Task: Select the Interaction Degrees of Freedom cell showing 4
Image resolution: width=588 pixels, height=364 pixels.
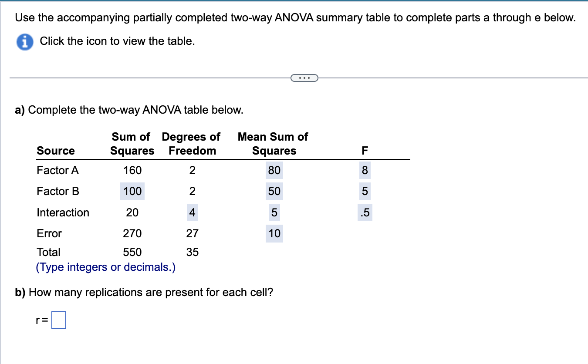Action: coord(191,212)
